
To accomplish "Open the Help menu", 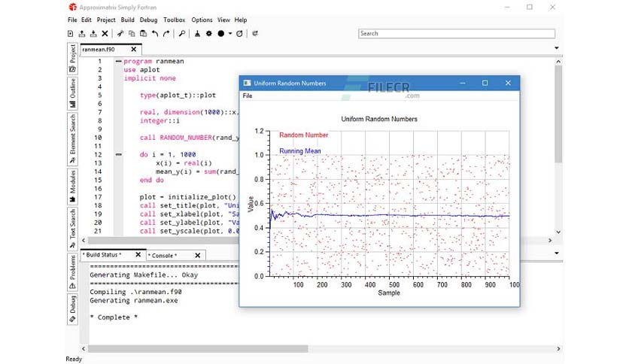I will pyautogui.click(x=241, y=20).
